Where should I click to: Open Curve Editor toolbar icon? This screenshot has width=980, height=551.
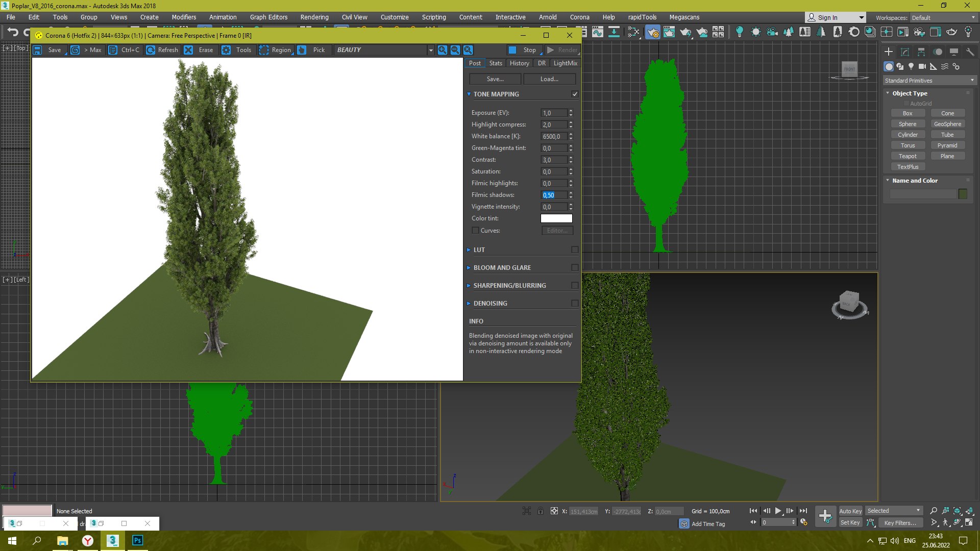click(x=597, y=32)
